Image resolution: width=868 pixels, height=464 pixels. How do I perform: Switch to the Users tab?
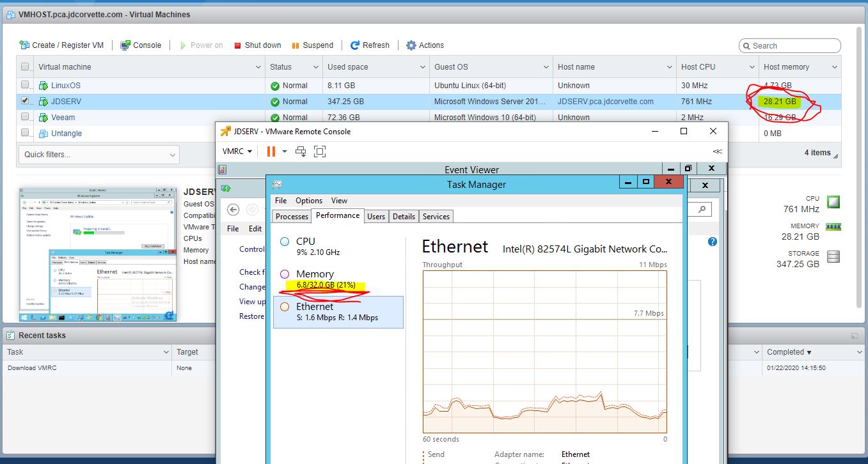[376, 217]
